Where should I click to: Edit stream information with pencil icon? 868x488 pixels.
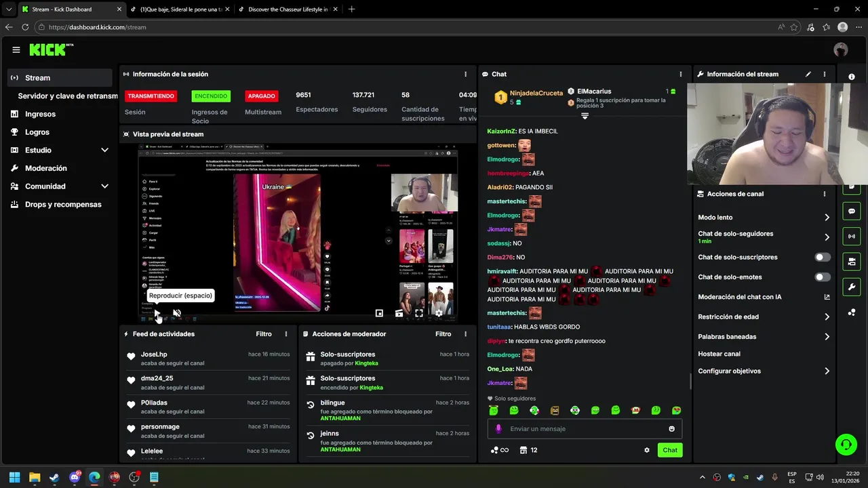(808, 74)
